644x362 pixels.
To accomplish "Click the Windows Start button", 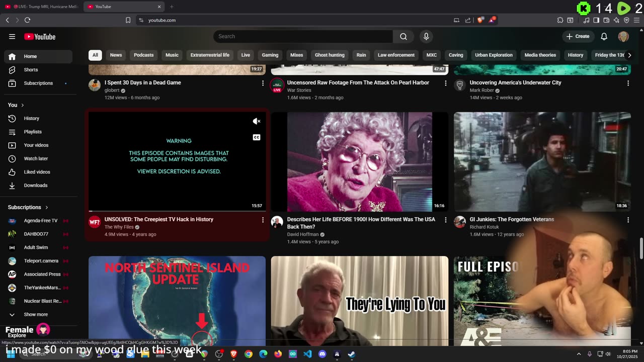I will [11, 354].
